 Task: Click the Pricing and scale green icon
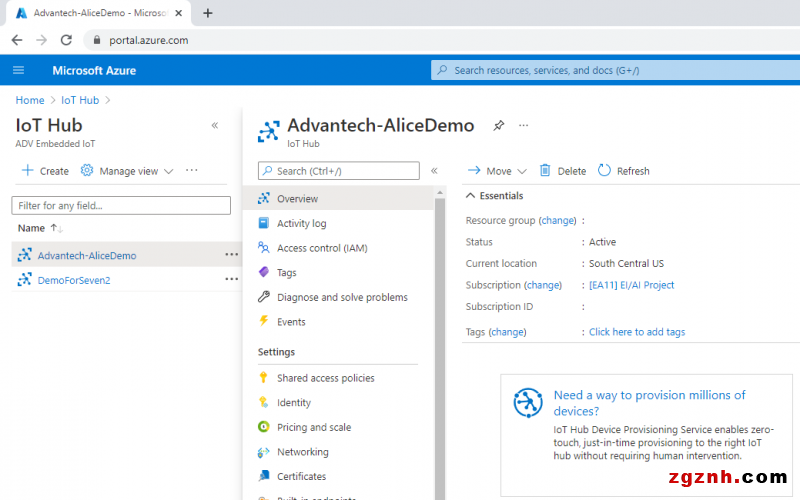pyautogui.click(x=264, y=427)
